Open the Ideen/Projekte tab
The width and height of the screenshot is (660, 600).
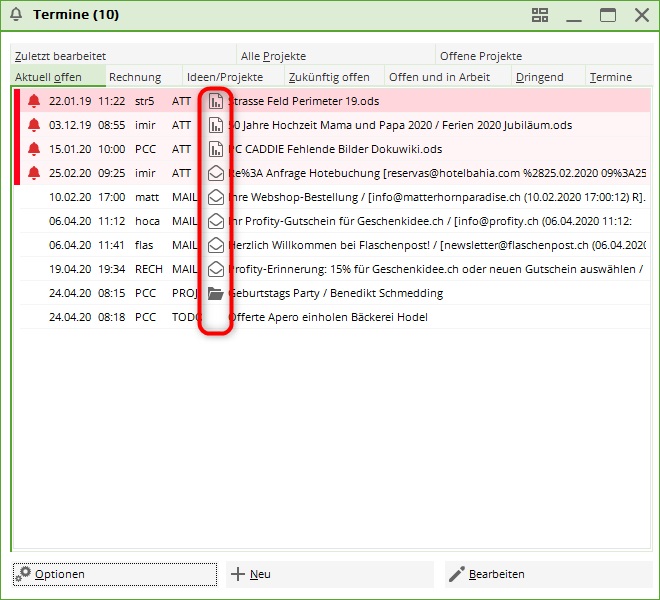point(225,77)
